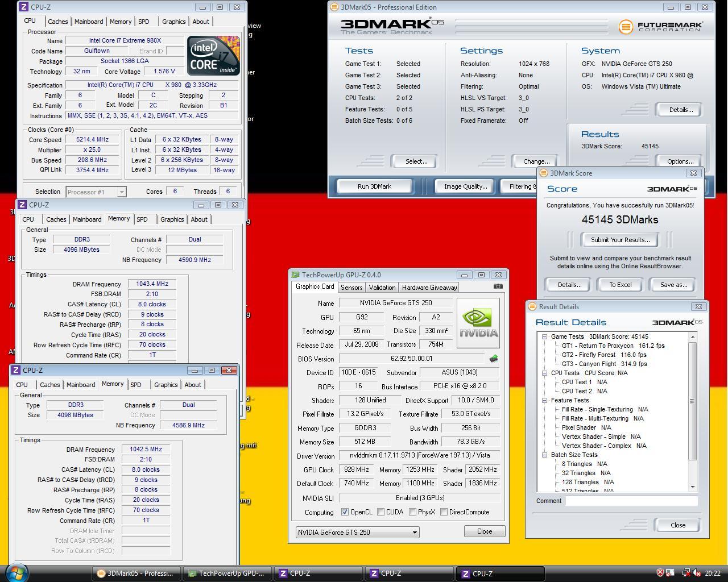728x582 pixels.
Task: Select Pixel Shader result row
Action: [586, 427]
